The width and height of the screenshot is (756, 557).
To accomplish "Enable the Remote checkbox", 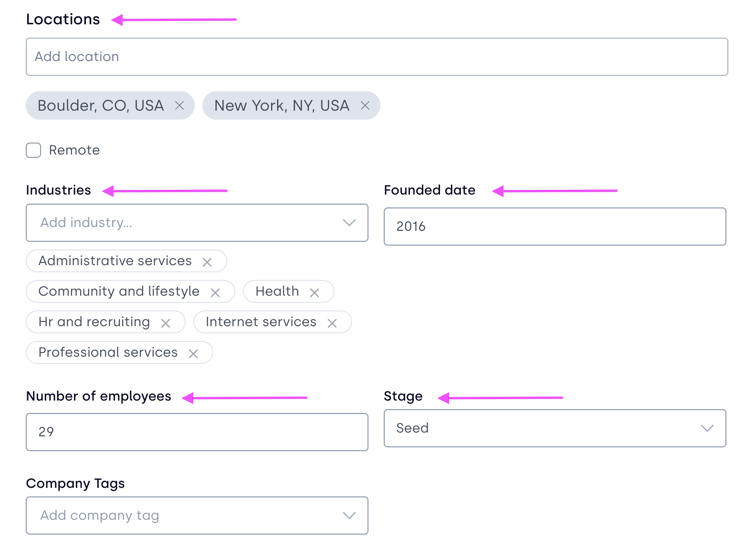I will coord(33,150).
